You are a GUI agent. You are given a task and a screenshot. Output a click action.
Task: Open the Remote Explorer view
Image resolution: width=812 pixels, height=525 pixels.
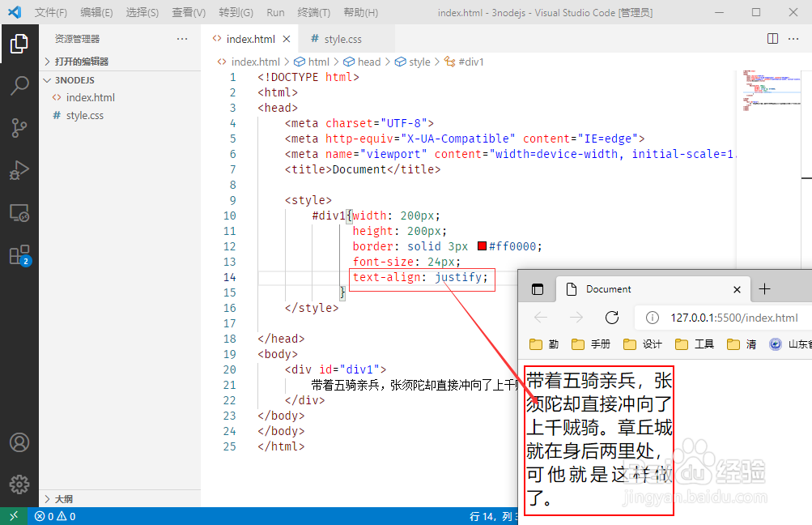pos(19,212)
